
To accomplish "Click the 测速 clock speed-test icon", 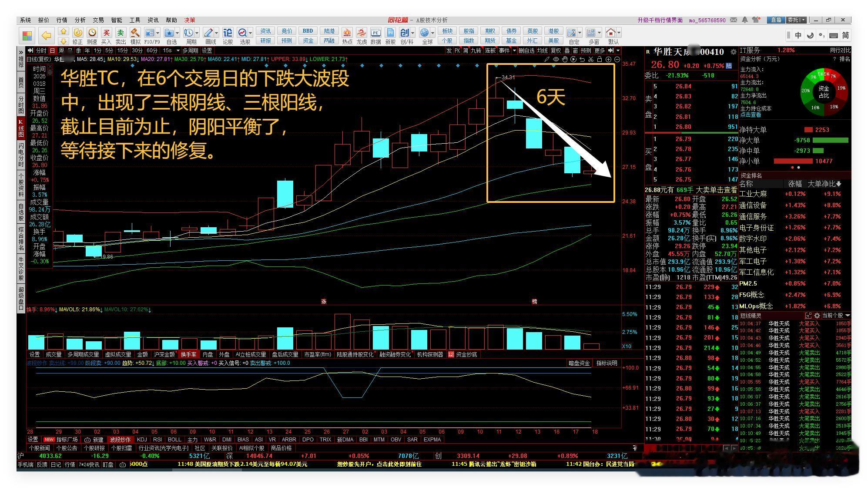I will coord(92,33).
